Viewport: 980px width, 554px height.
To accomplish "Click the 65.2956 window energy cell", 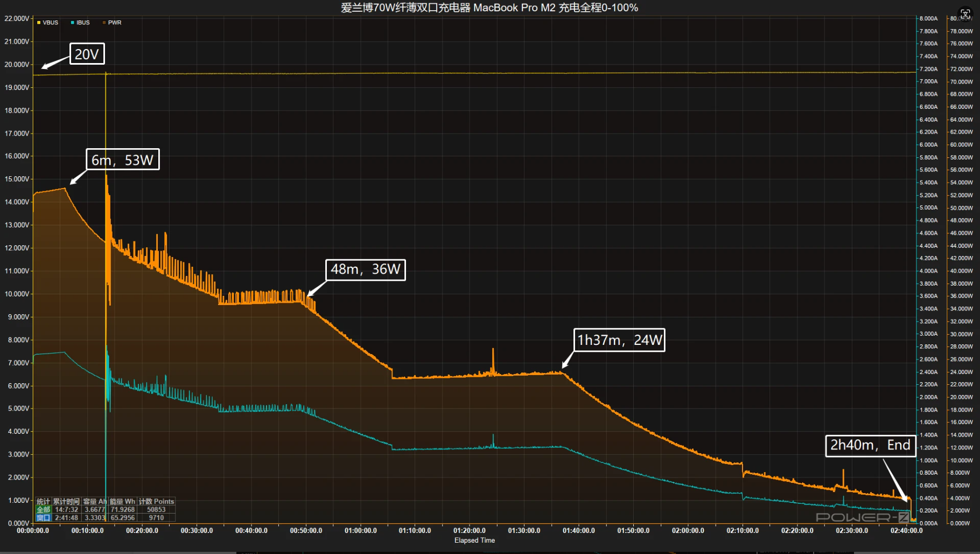I will [x=123, y=517].
